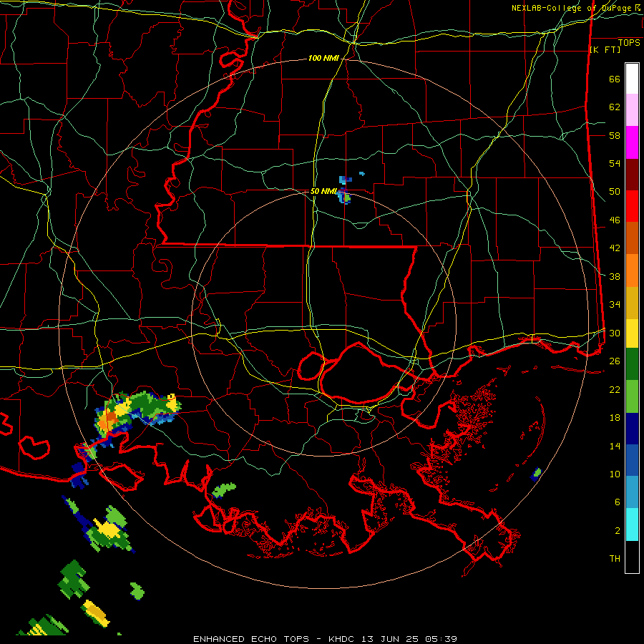Viewport: 644px width, 644px height.
Task: Click the yellow swatch just above 30
Action: (632, 333)
